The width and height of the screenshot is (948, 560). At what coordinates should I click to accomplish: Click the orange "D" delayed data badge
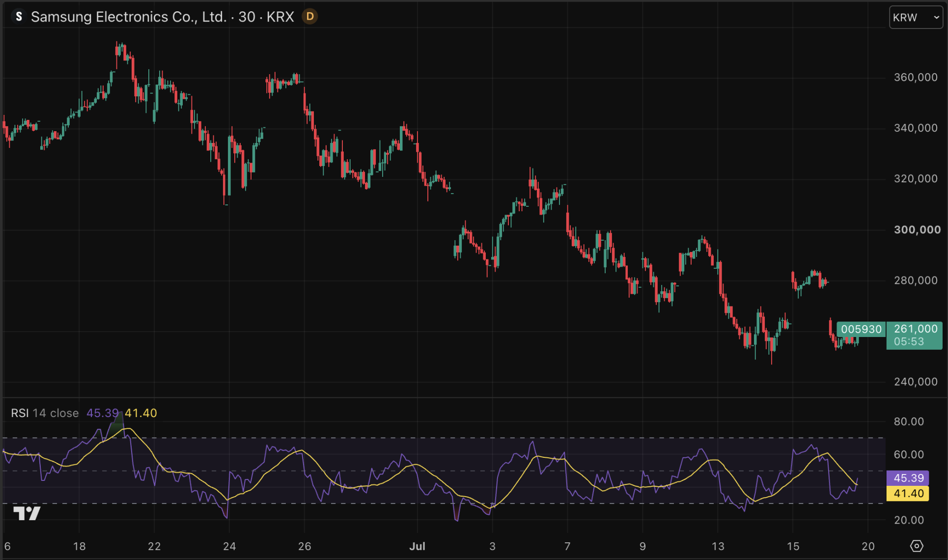310,17
